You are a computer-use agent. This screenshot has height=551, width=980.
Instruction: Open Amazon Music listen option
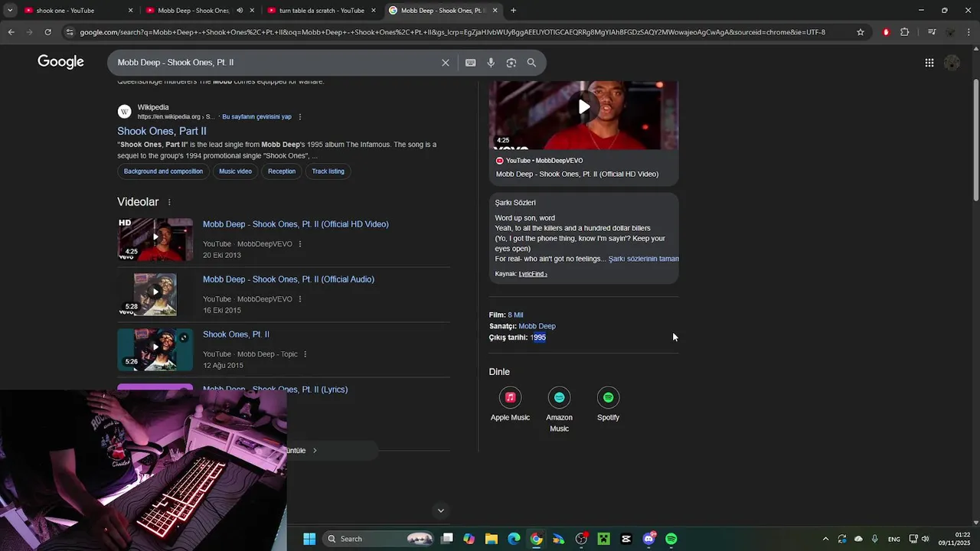559,410
